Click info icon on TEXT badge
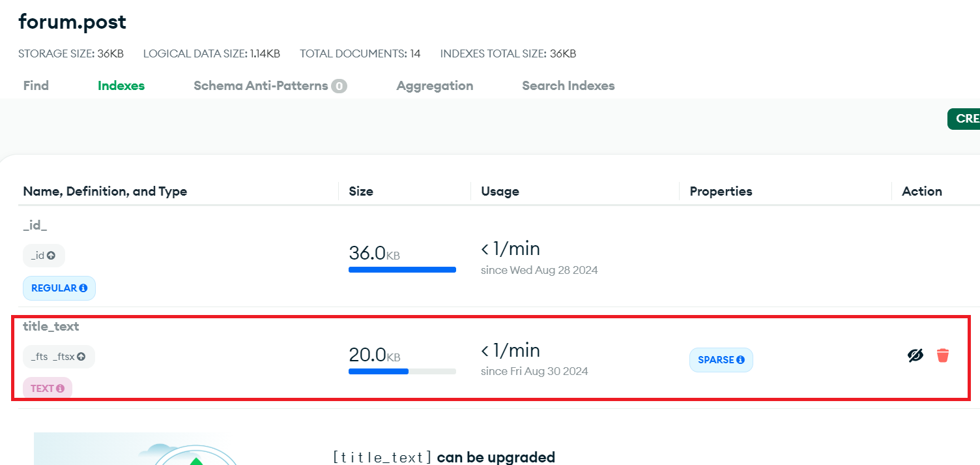The height and width of the screenshot is (465, 980). [x=61, y=389]
